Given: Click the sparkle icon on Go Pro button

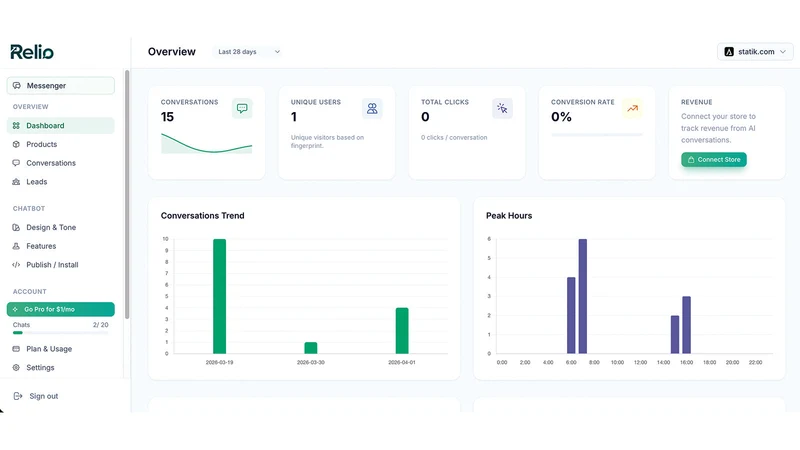Looking at the screenshot, I should pos(15,309).
